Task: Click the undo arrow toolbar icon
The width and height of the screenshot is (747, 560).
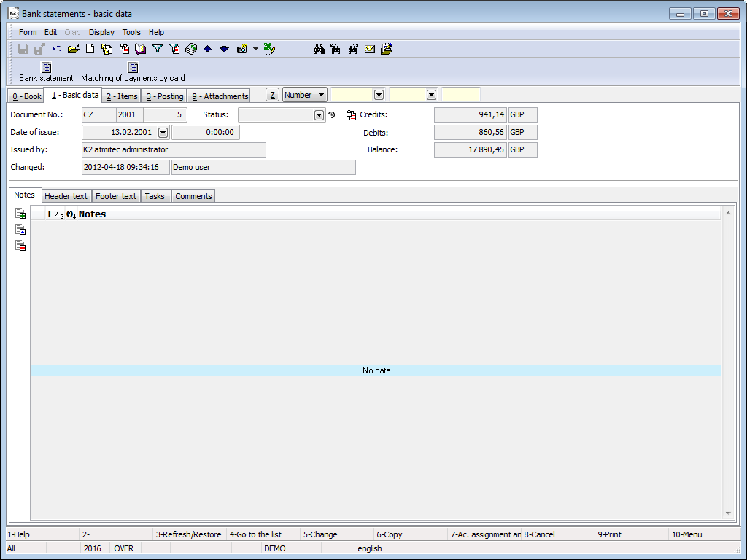Action: pyautogui.click(x=57, y=49)
